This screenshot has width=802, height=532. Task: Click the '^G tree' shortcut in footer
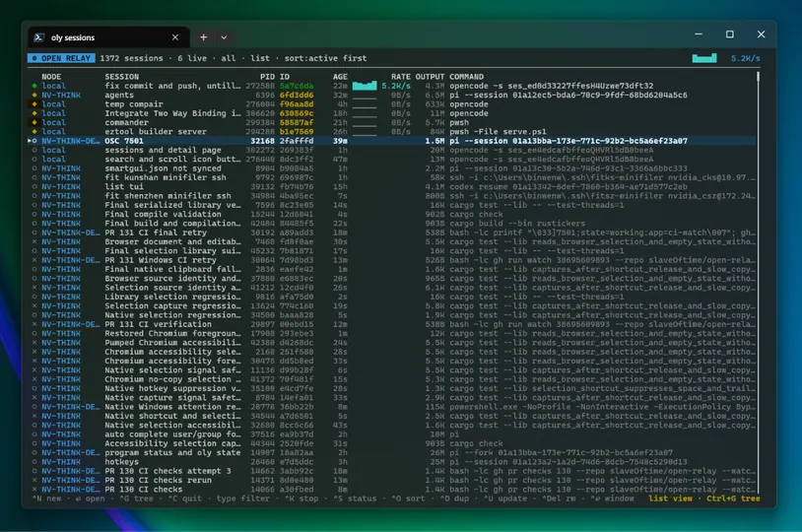pos(136,499)
